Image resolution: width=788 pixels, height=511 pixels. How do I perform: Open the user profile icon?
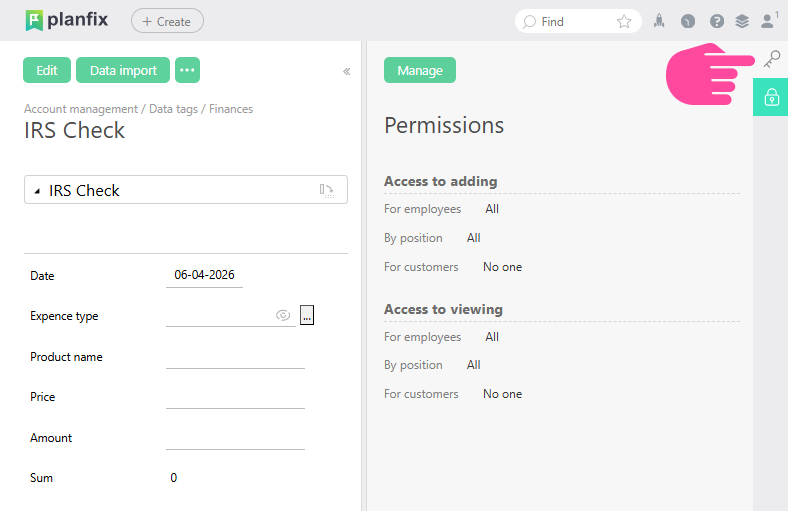[768, 20]
